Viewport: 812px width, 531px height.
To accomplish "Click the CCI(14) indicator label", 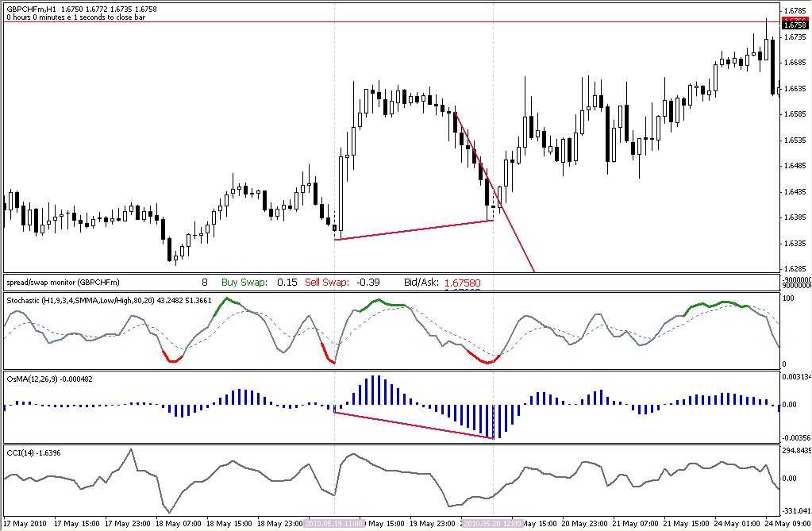I will (x=33, y=453).
